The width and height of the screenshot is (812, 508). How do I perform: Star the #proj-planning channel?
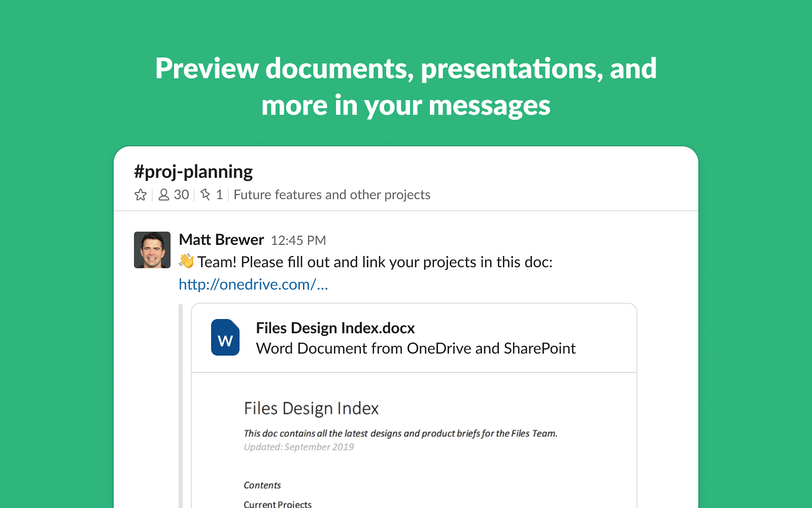pyautogui.click(x=141, y=195)
